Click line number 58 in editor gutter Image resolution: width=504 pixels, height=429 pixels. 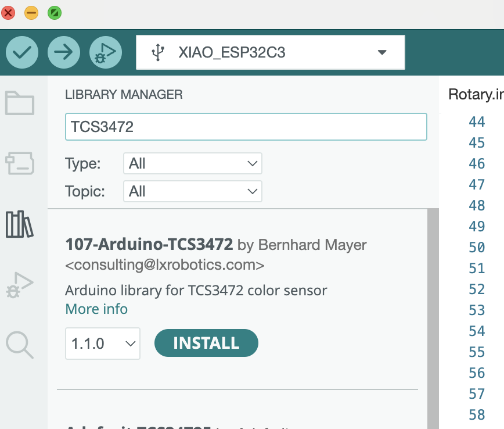click(x=477, y=415)
